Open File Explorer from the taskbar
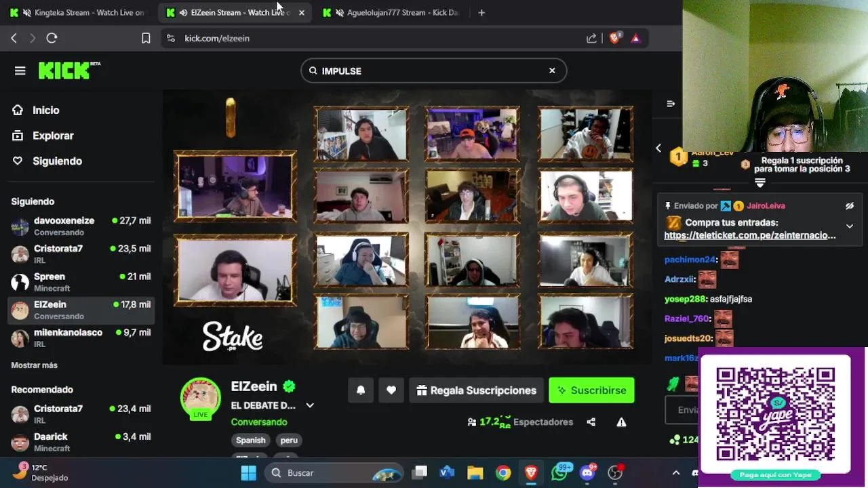The height and width of the screenshot is (488, 868). 475,472
